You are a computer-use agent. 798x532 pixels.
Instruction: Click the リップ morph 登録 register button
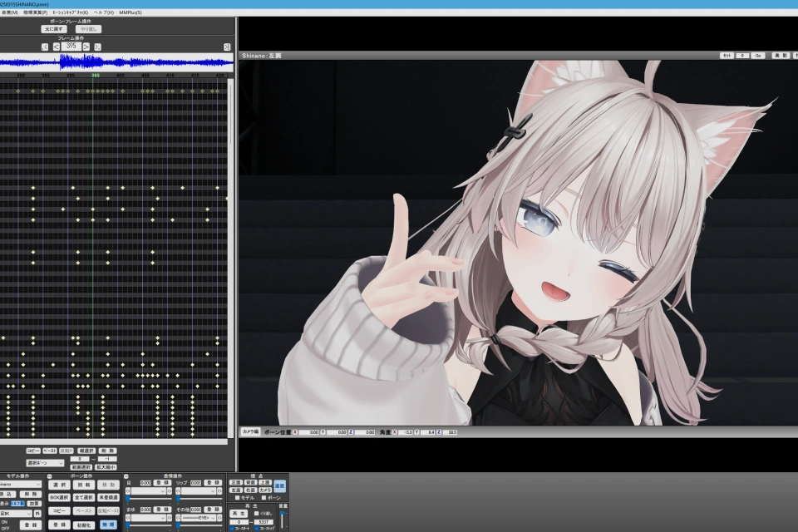(x=213, y=483)
